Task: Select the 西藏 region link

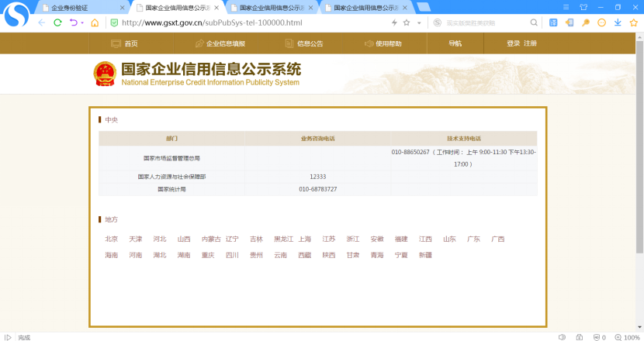Action: click(x=305, y=255)
